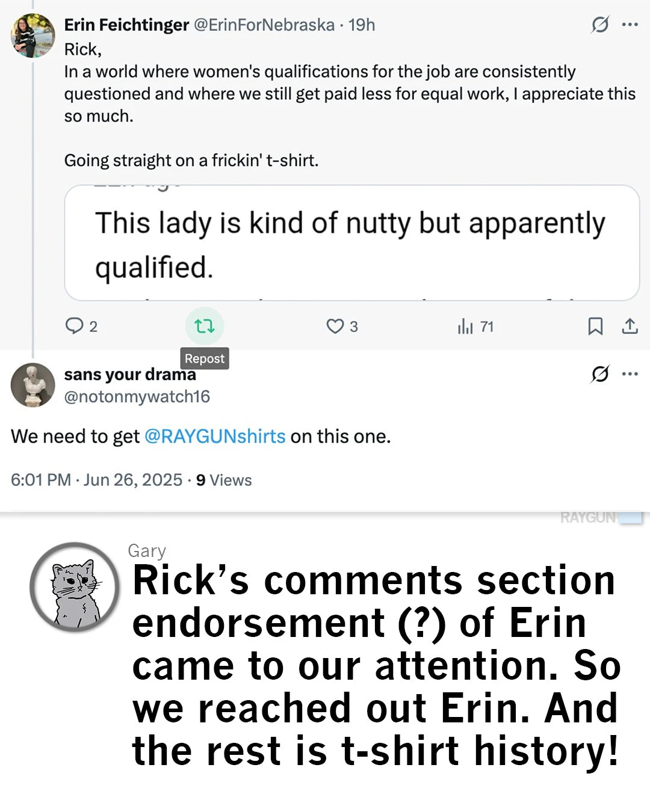Click Gary the cat avatar
Screen dimensions: 650x812
(75, 586)
